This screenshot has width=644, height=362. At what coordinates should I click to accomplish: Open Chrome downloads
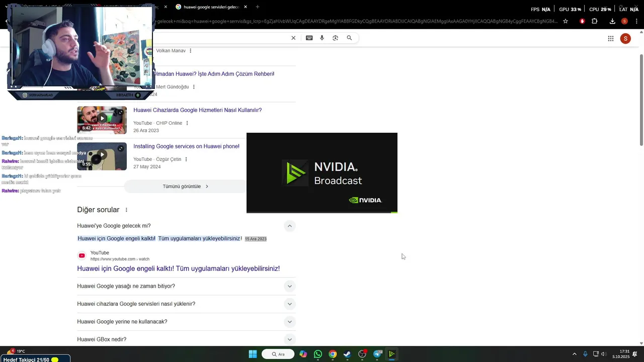612,21
